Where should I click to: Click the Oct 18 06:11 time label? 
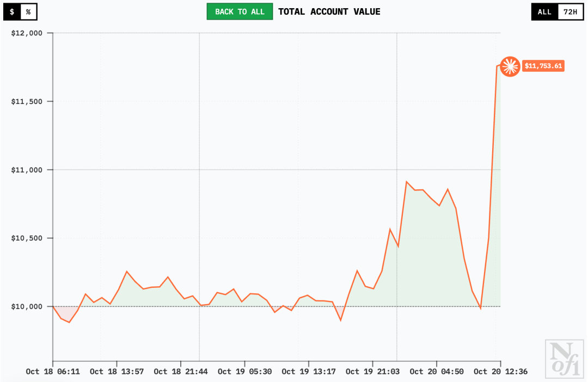click(x=53, y=372)
